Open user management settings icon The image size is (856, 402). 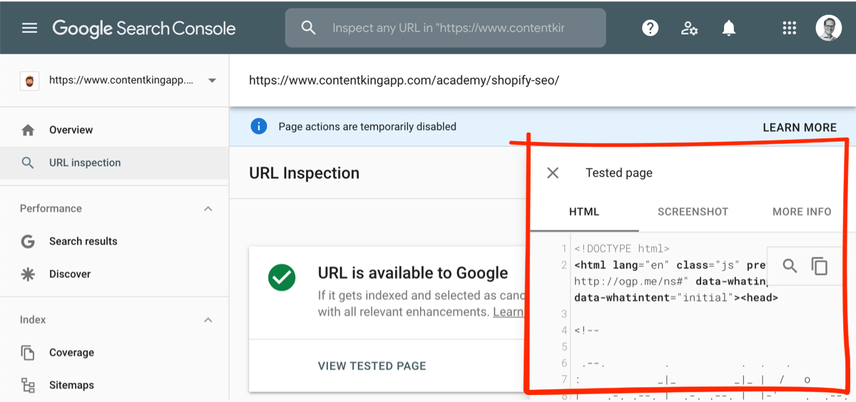(689, 28)
